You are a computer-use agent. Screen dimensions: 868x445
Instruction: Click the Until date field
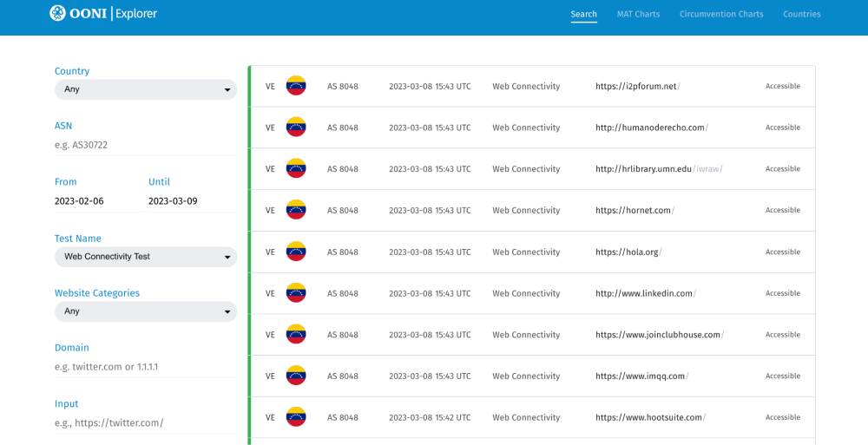point(191,201)
